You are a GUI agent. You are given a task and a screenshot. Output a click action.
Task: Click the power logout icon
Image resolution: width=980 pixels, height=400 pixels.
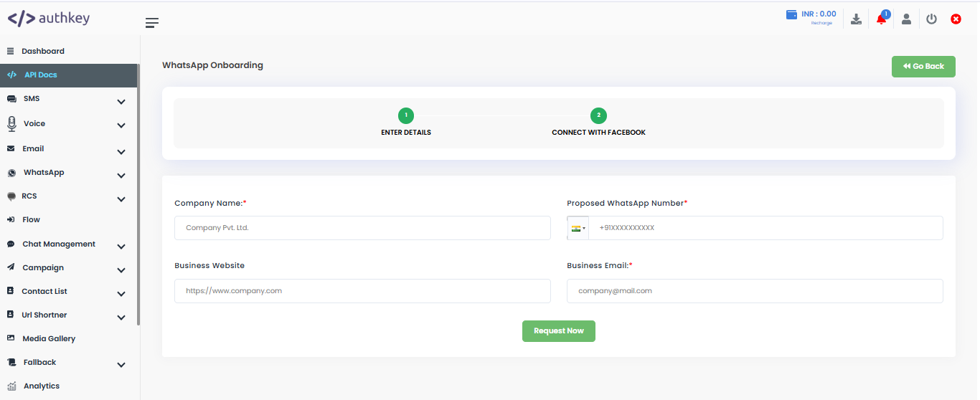point(931,19)
